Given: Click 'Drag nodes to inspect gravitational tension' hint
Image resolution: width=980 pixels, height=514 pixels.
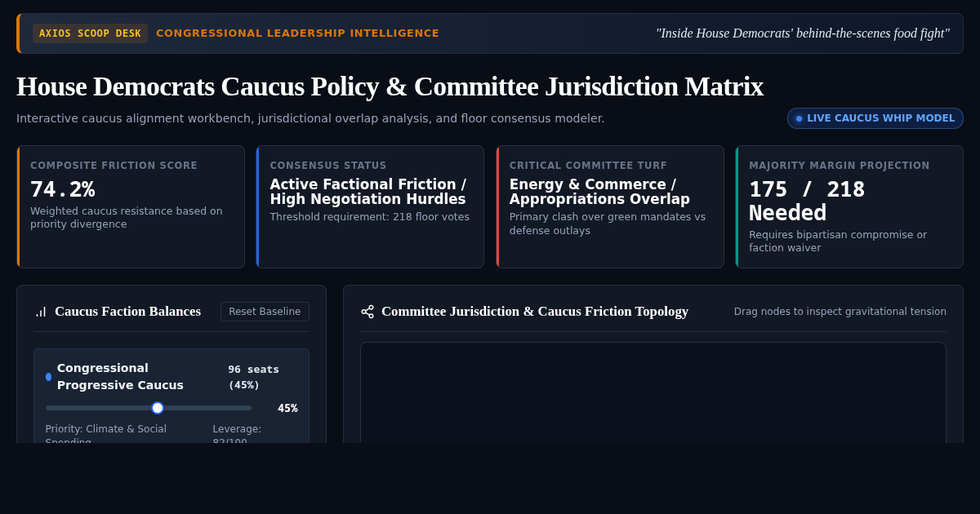Looking at the screenshot, I should (840, 312).
